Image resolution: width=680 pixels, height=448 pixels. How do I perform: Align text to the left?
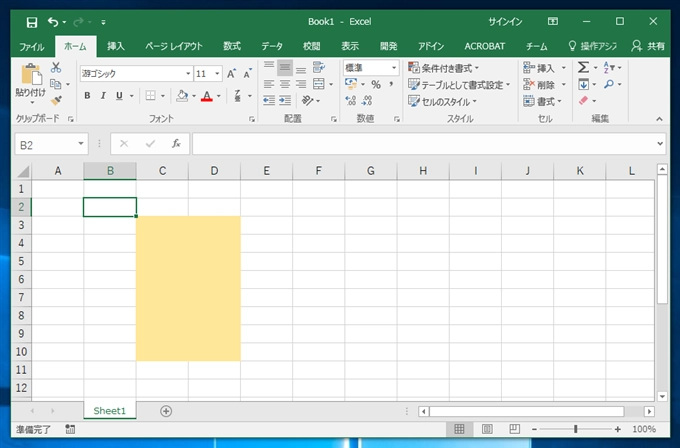[269, 84]
